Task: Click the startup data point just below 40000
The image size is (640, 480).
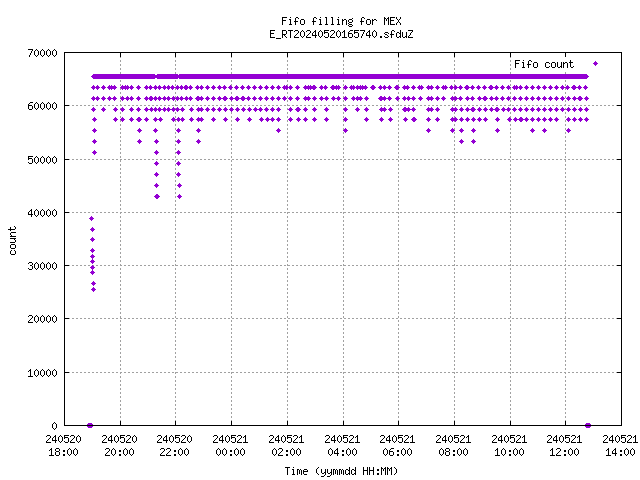Action: (91, 219)
